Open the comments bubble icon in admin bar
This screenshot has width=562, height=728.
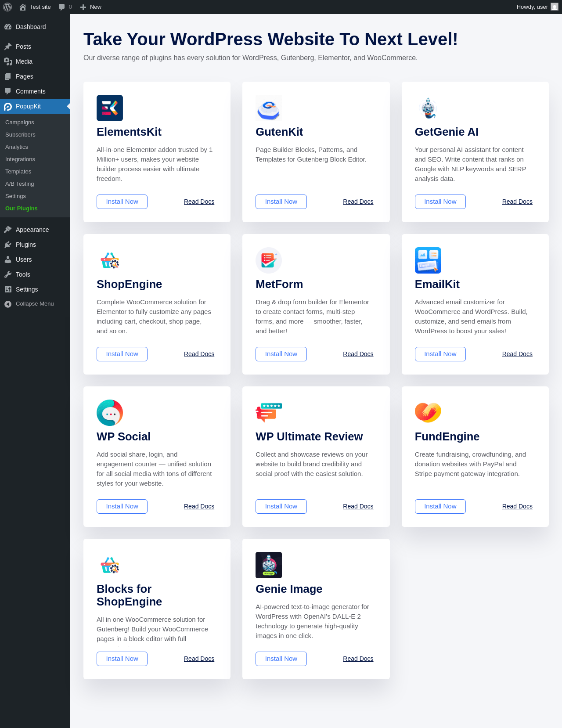[61, 7]
